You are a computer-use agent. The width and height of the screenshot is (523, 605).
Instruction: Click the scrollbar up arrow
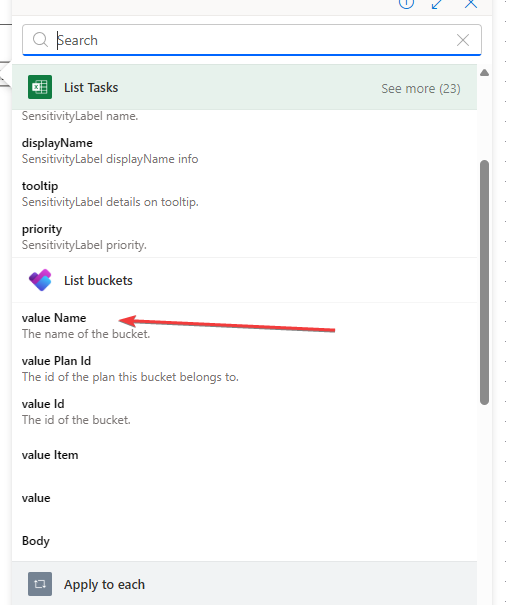484,73
